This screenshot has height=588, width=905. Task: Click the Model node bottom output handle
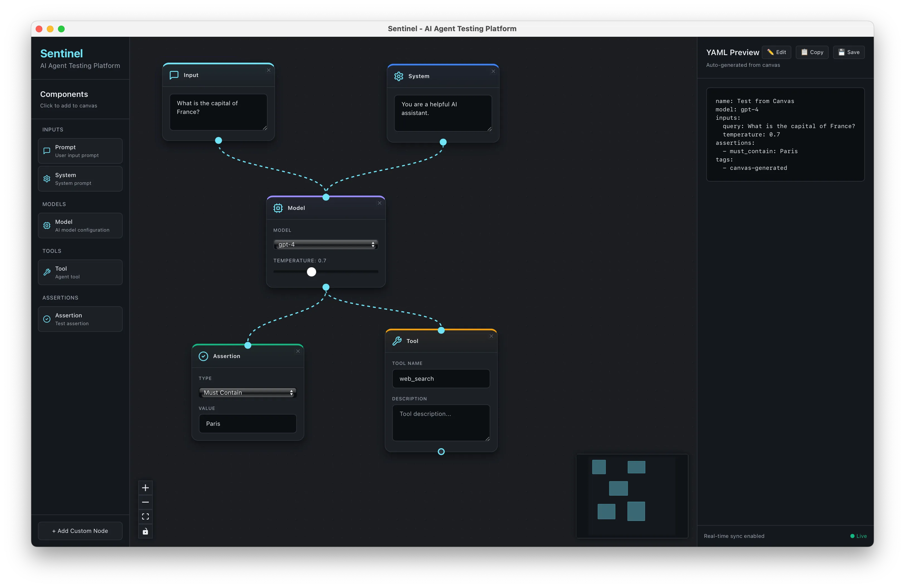click(x=326, y=287)
